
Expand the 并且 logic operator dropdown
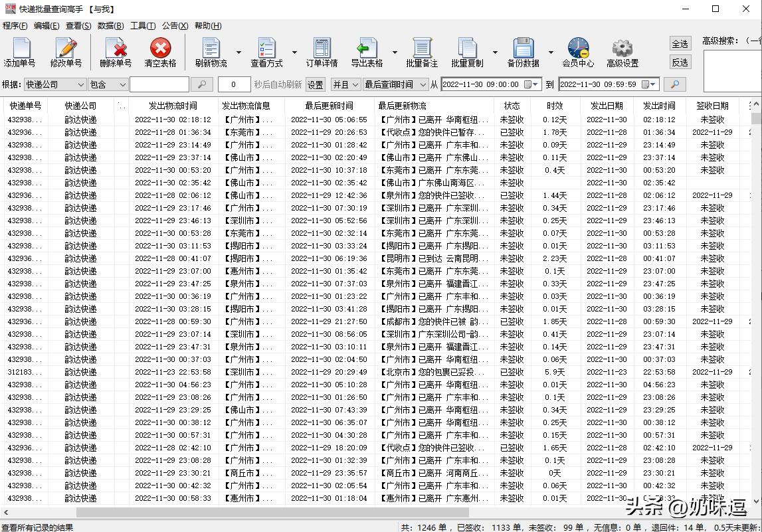tap(355, 85)
